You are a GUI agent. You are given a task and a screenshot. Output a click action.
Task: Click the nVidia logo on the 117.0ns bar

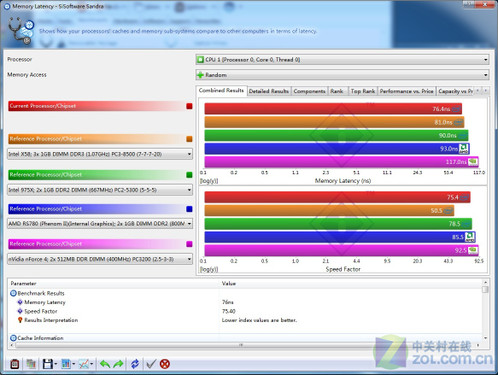point(473,162)
